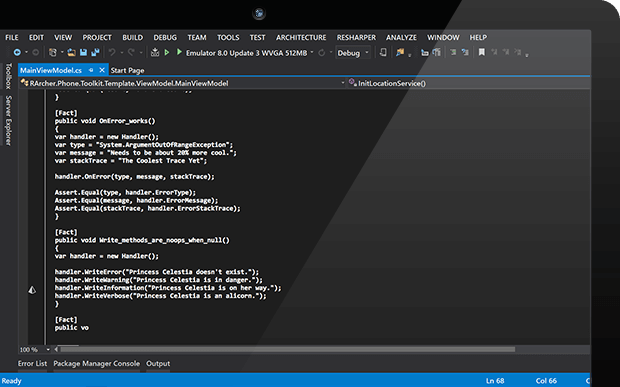Expand the Toolbox side panel

click(8, 76)
